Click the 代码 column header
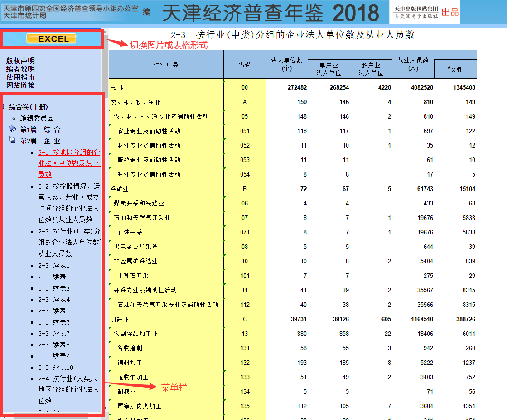 coord(245,64)
